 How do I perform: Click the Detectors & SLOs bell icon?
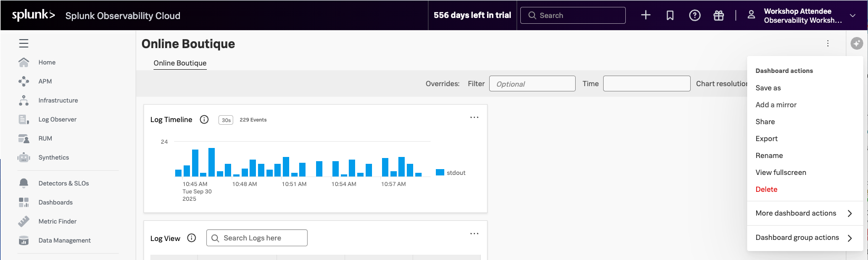click(x=24, y=183)
